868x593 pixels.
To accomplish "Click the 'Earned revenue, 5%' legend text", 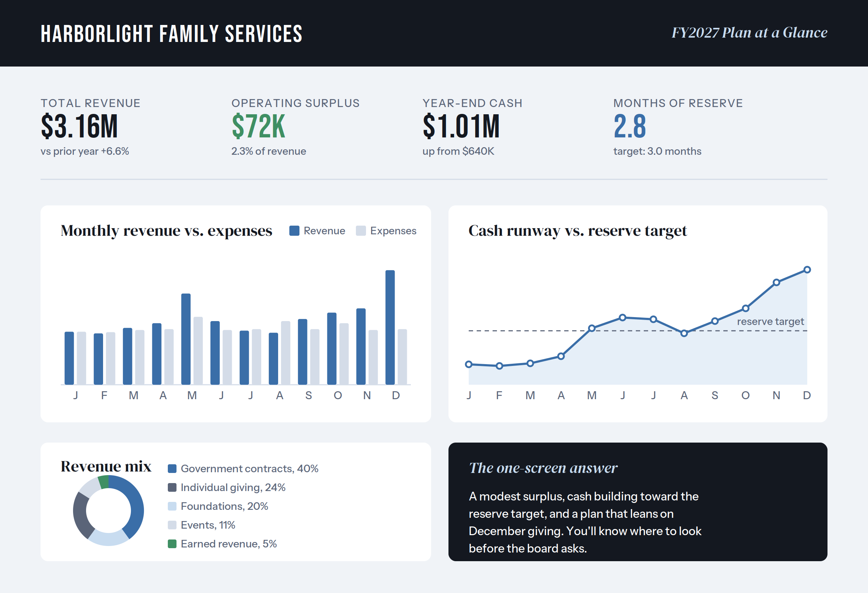I will [229, 544].
